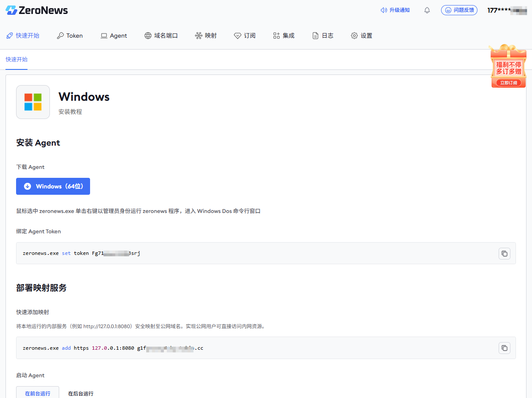The width and height of the screenshot is (532, 398).
Task: Copy the add https mapping command
Action: (x=505, y=348)
